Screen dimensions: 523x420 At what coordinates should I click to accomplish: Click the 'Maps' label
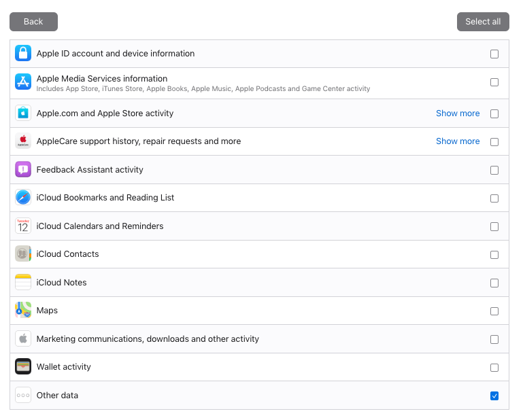[x=47, y=311]
